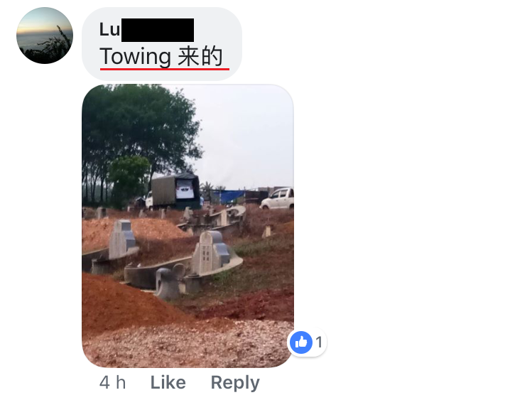
Task: Click the blue tarp in the photo
Action: (228, 196)
